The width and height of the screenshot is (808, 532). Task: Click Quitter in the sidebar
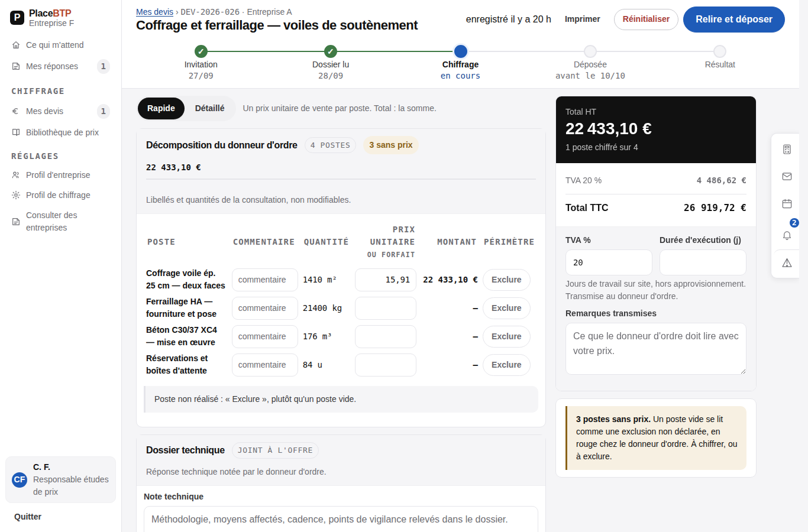28,517
